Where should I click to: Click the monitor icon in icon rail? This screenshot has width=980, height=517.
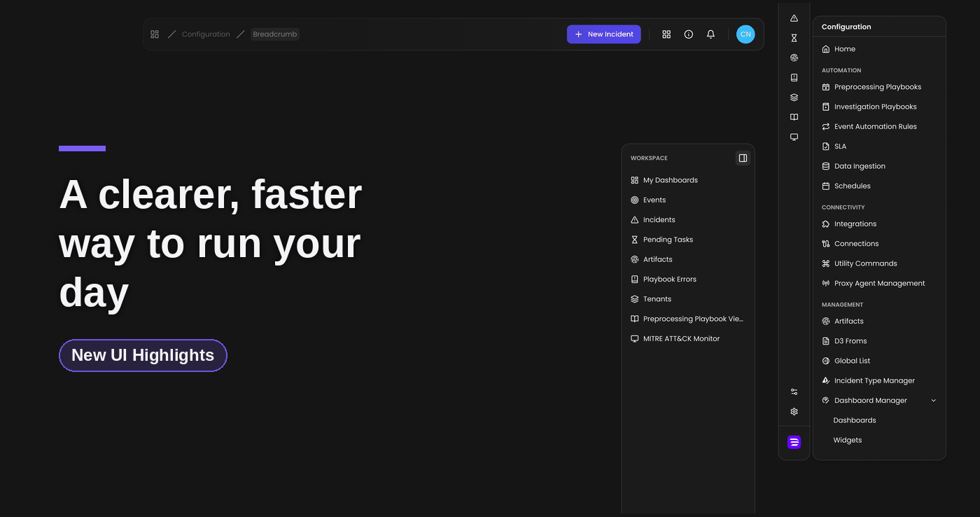[794, 137]
